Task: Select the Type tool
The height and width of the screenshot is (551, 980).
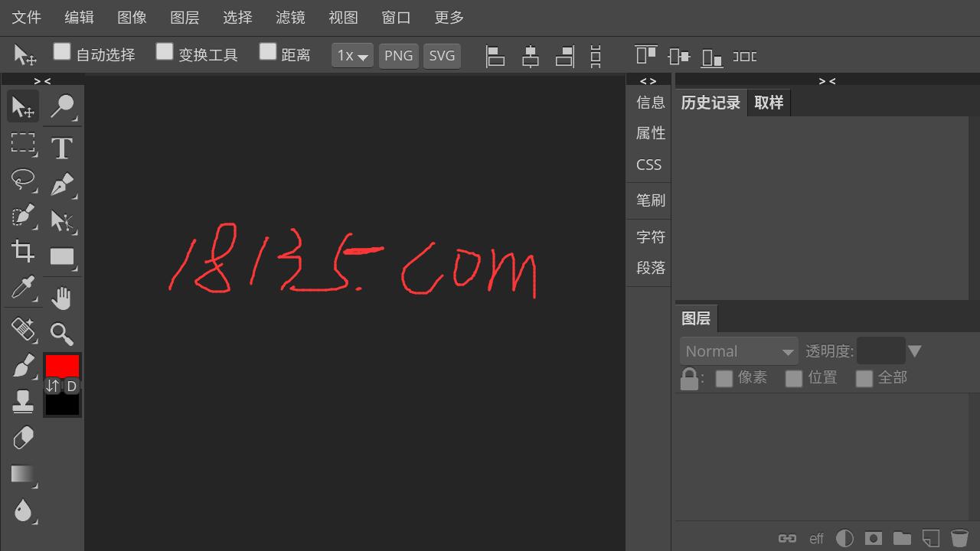Action: [x=62, y=147]
